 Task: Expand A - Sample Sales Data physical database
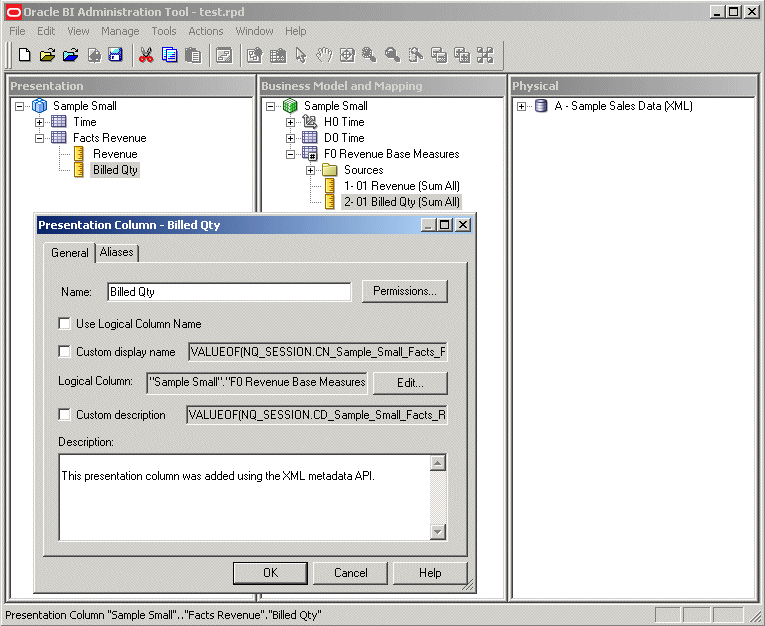coord(522,106)
